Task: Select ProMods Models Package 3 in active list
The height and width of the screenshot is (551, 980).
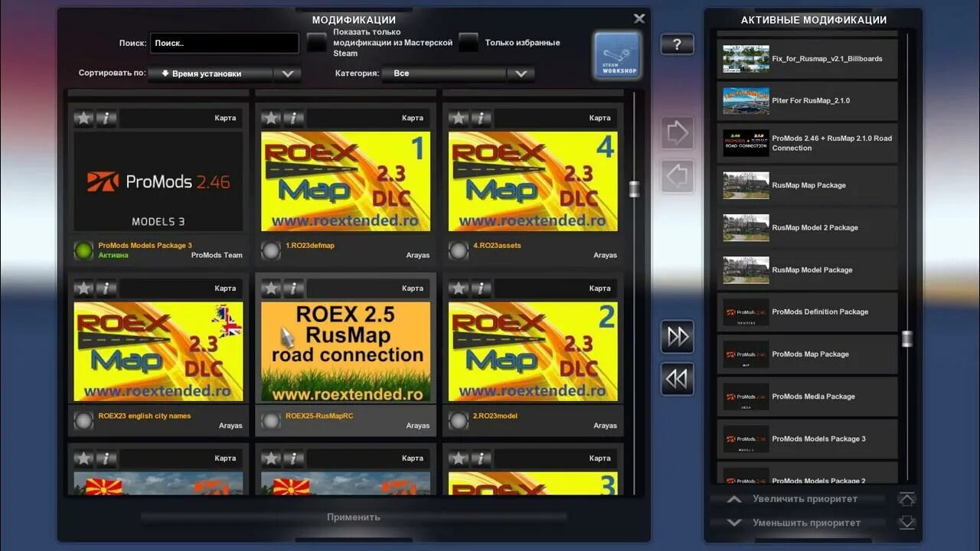Action: tap(808, 439)
